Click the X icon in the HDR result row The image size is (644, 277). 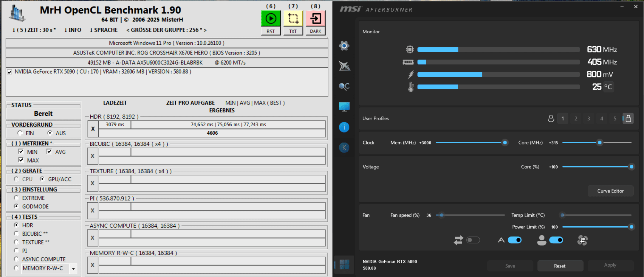pos(93,129)
